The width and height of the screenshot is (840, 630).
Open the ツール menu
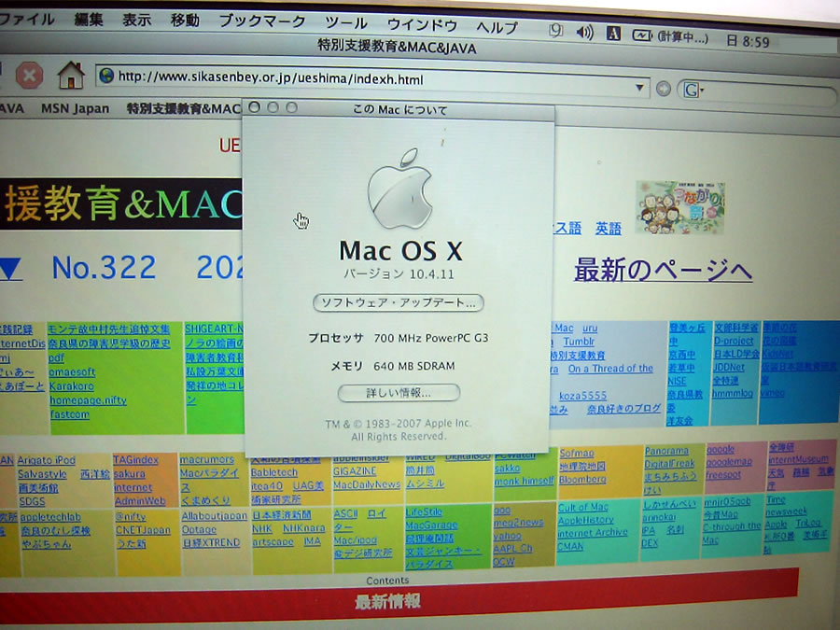[346, 23]
